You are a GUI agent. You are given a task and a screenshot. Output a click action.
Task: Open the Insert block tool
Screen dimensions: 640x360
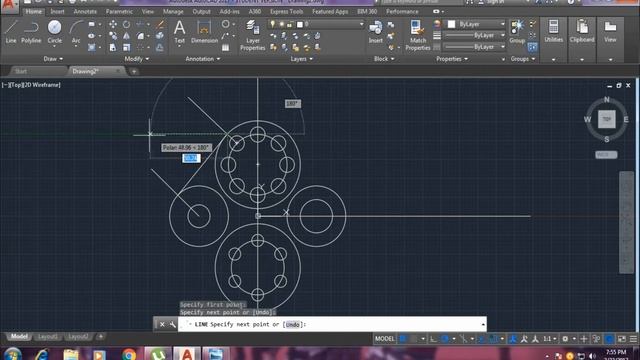click(x=376, y=32)
